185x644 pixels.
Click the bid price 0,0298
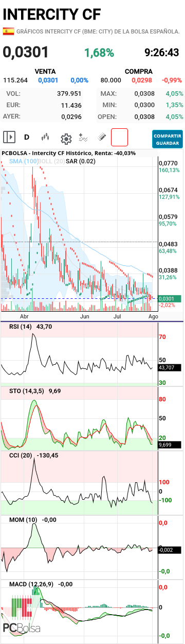141,80
